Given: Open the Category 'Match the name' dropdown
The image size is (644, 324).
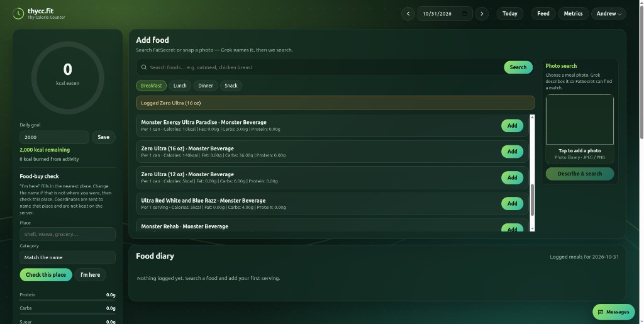Looking at the screenshot, I should 67,257.
